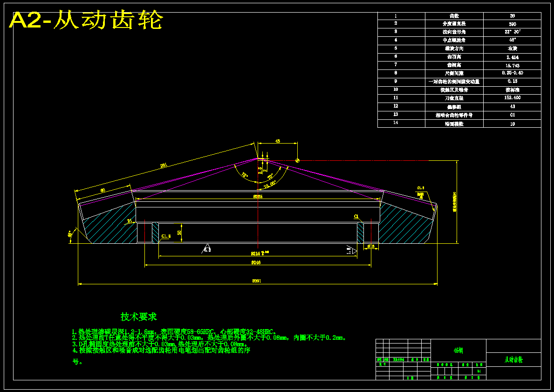Click the 'Ø246' bolt circle dimension

[x=255, y=262]
